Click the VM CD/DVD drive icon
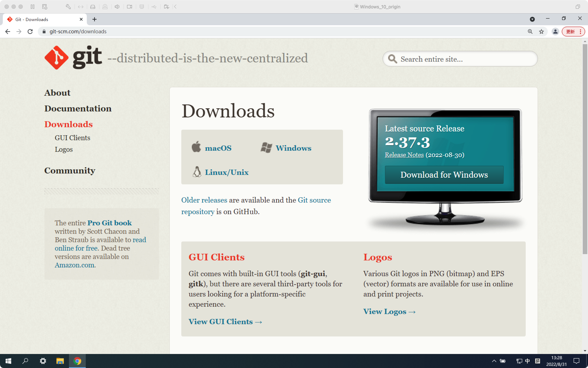Viewport: 588px width, 368px height. point(105,7)
